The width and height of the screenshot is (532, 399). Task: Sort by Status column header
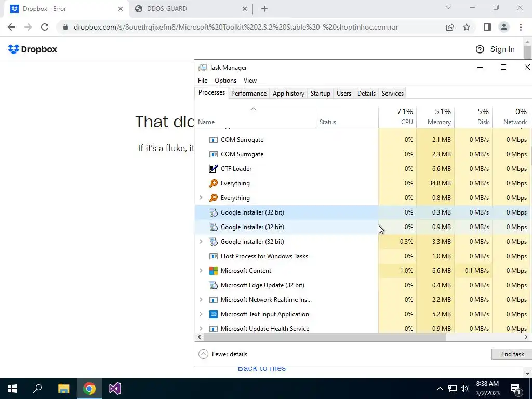[x=347, y=117]
